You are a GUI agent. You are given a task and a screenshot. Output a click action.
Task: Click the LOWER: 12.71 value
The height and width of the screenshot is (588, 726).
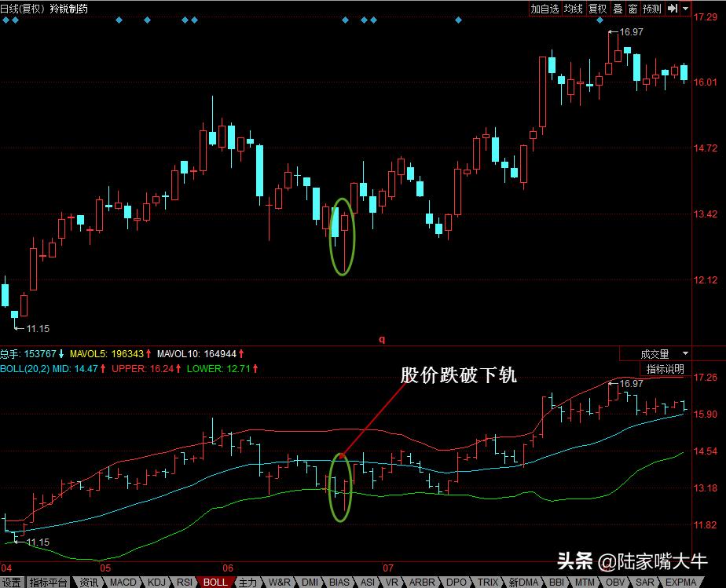tap(222, 369)
